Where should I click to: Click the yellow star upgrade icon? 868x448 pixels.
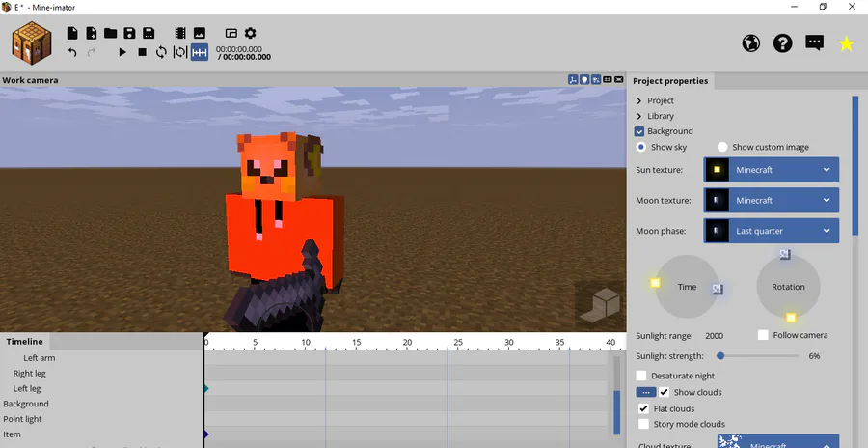pyautogui.click(x=846, y=43)
